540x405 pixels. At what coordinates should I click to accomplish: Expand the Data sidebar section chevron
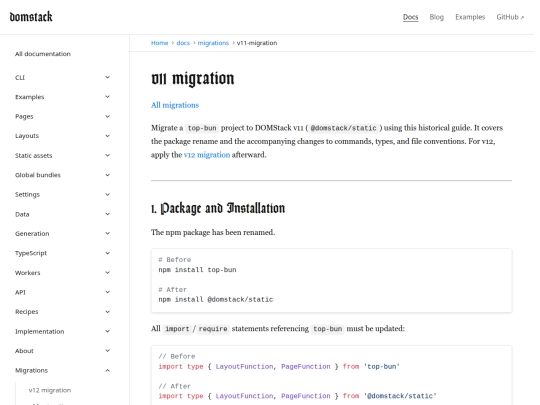(x=107, y=214)
